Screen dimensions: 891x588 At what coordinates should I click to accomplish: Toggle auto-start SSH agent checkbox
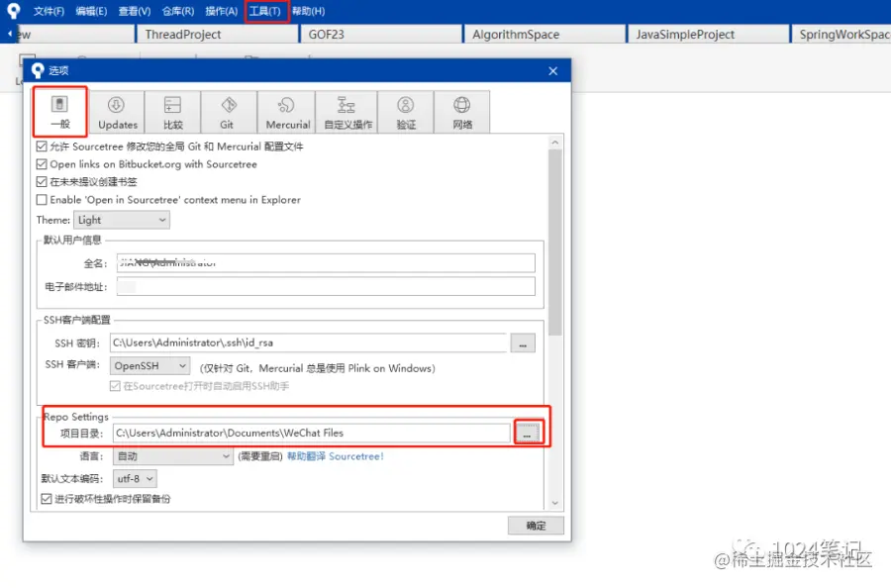point(115,386)
